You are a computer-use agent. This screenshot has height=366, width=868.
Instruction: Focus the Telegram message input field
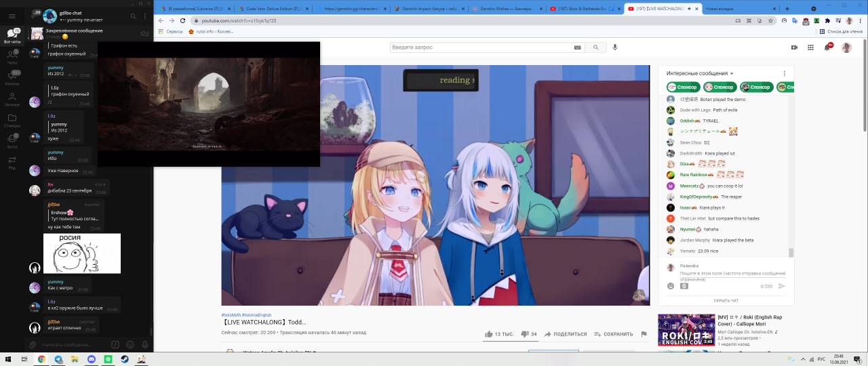[x=73, y=345]
